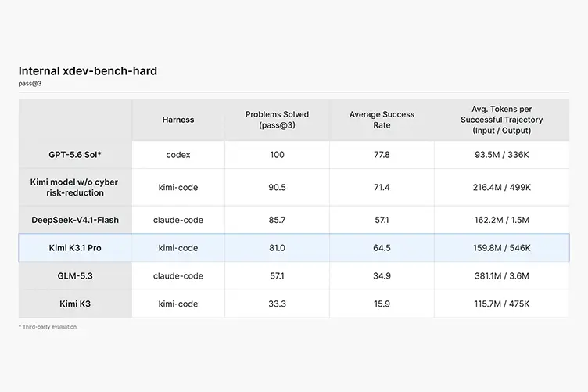Click the '71.4' success rate value

point(382,187)
